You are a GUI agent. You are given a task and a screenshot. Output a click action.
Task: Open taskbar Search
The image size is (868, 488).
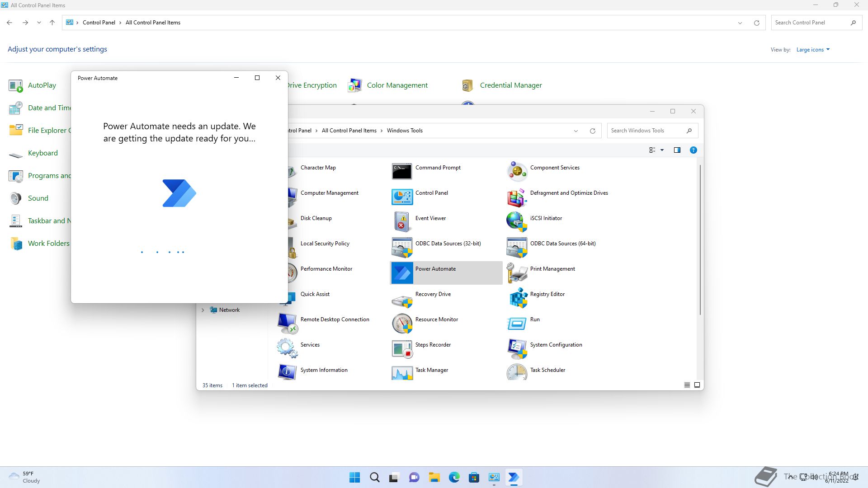point(374,477)
